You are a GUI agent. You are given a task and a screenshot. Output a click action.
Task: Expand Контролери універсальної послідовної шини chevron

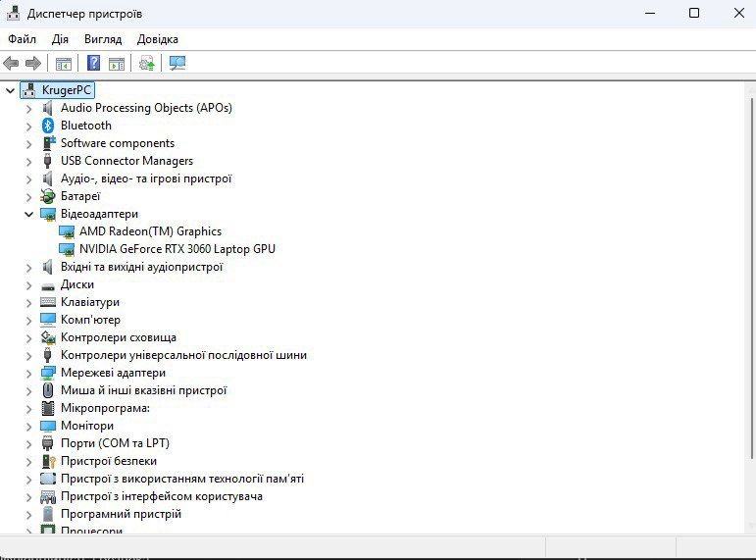coord(29,356)
